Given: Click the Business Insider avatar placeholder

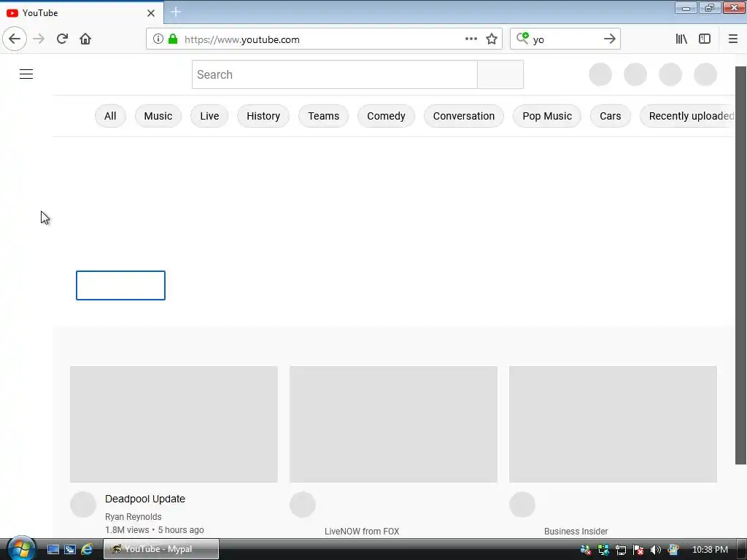Looking at the screenshot, I should tap(522, 505).
